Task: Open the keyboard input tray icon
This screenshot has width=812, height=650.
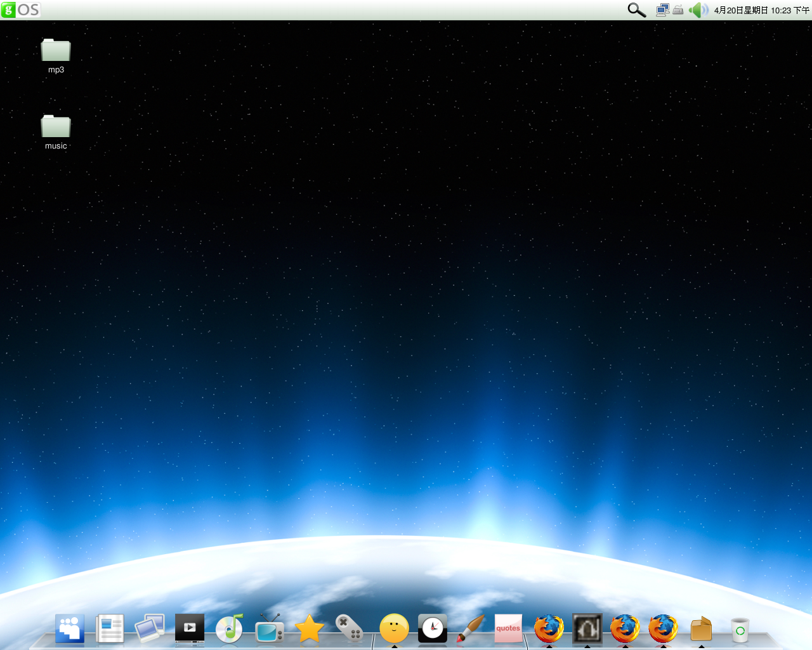Action: 678,10
